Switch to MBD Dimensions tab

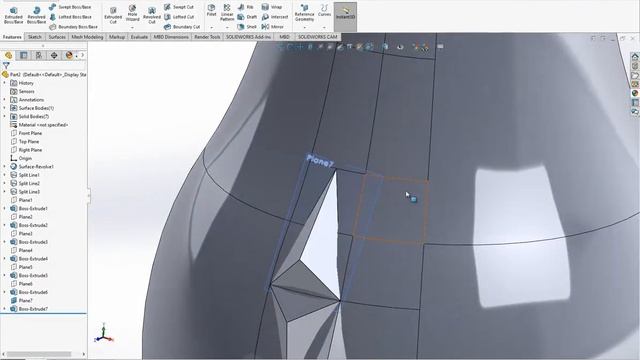(x=171, y=37)
